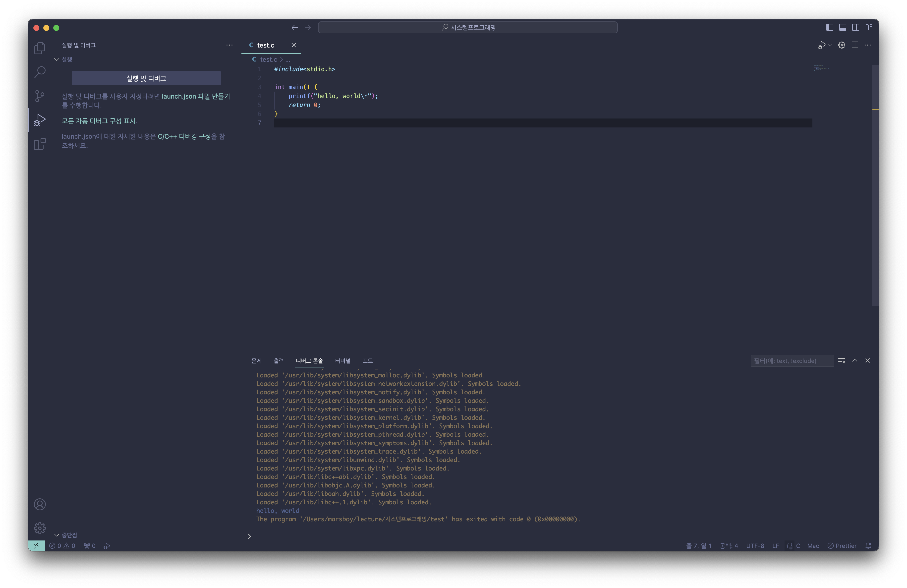Clear the debug console output
The image size is (907, 588).
pyautogui.click(x=842, y=360)
